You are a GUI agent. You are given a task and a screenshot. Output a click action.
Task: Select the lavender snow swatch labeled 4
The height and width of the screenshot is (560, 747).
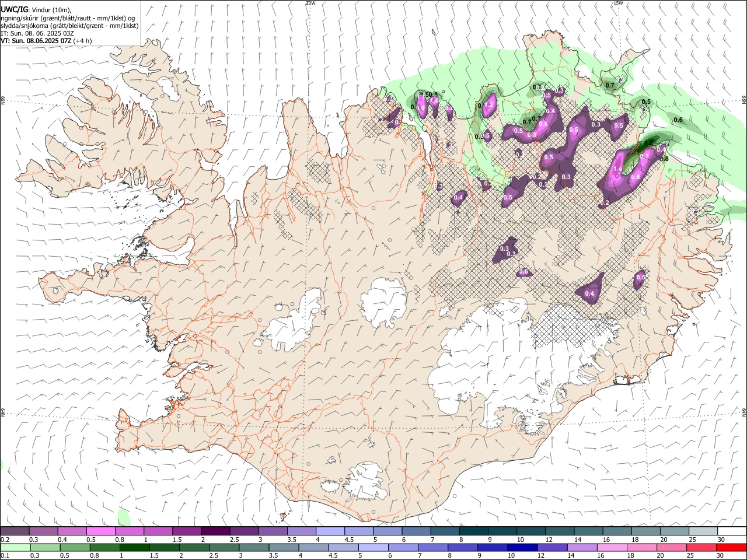click(x=330, y=531)
